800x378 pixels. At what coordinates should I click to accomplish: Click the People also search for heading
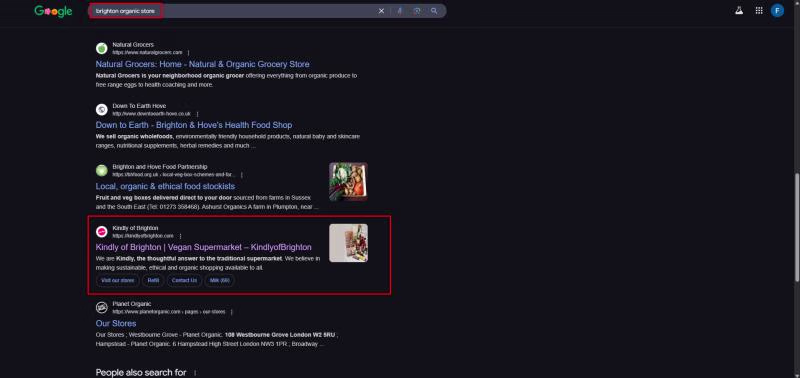pyautogui.click(x=141, y=373)
